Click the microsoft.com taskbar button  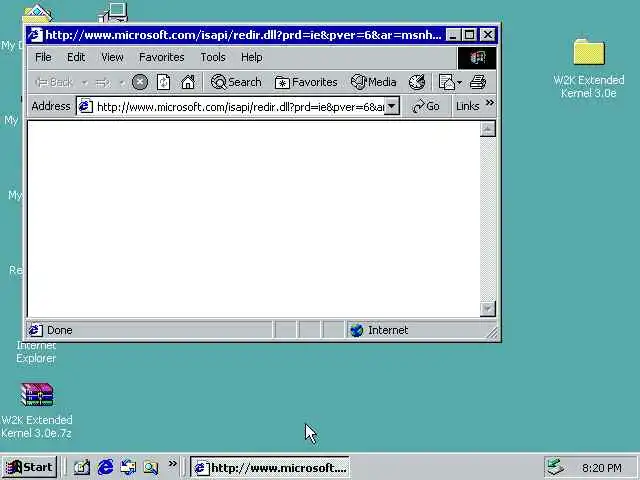pos(270,467)
